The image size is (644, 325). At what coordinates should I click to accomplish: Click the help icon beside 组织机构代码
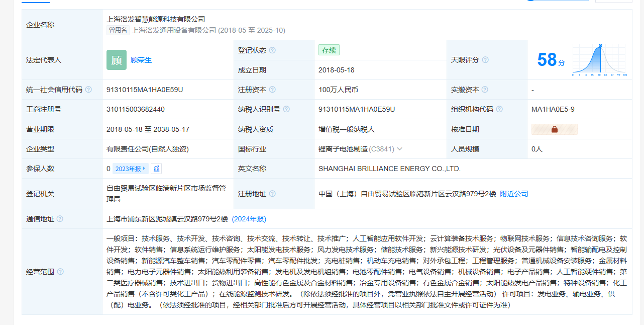(499, 109)
